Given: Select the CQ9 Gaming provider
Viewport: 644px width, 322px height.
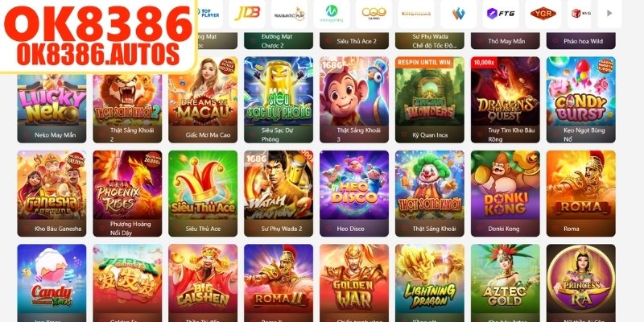Looking at the screenshot, I should 374,13.
